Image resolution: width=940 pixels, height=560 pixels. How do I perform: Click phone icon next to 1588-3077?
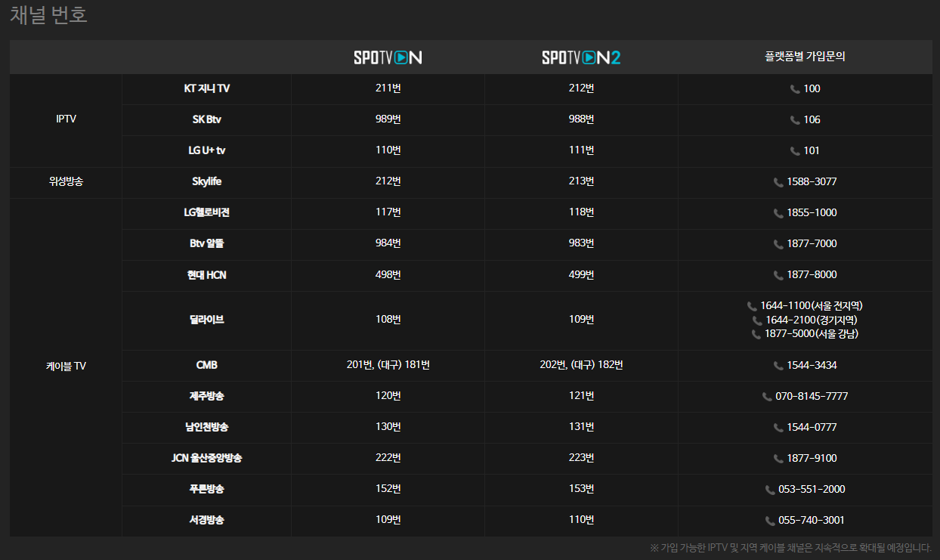(778, 182)
